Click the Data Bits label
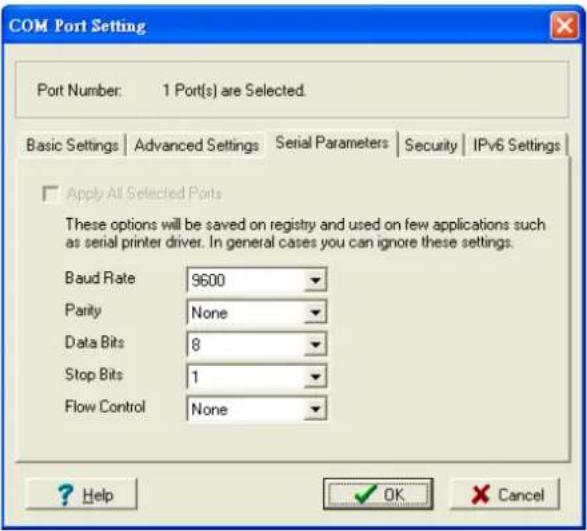587x531 pixels. click(x=94, y=342)
